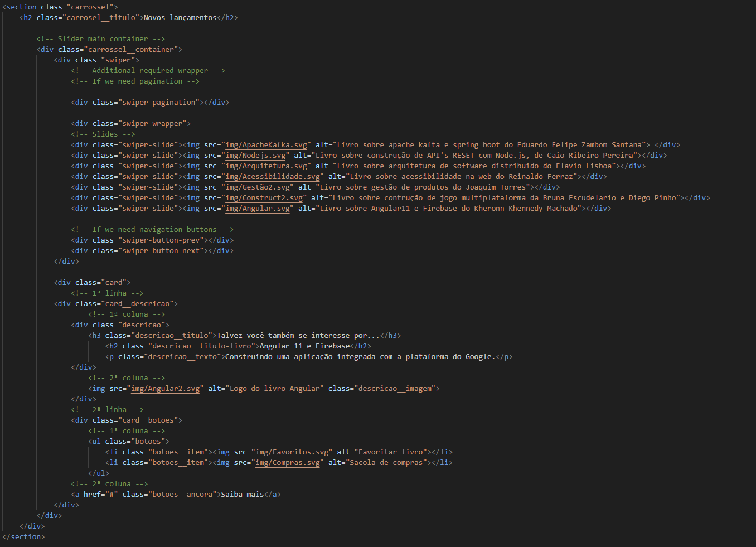Image resolution: width=756 pixels, height=547 pixels.
Task: Follow the img/Arquitetura.svg source link
Action: (x=266, y=166)
